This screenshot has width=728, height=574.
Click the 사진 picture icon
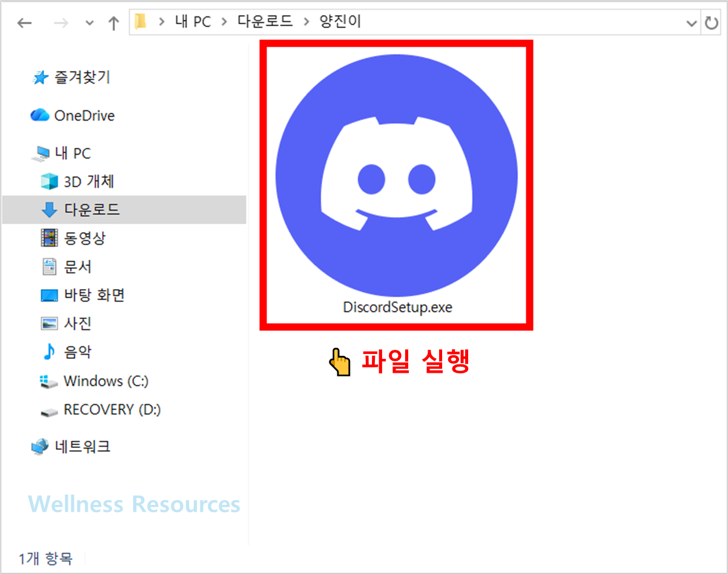[49, 324]
